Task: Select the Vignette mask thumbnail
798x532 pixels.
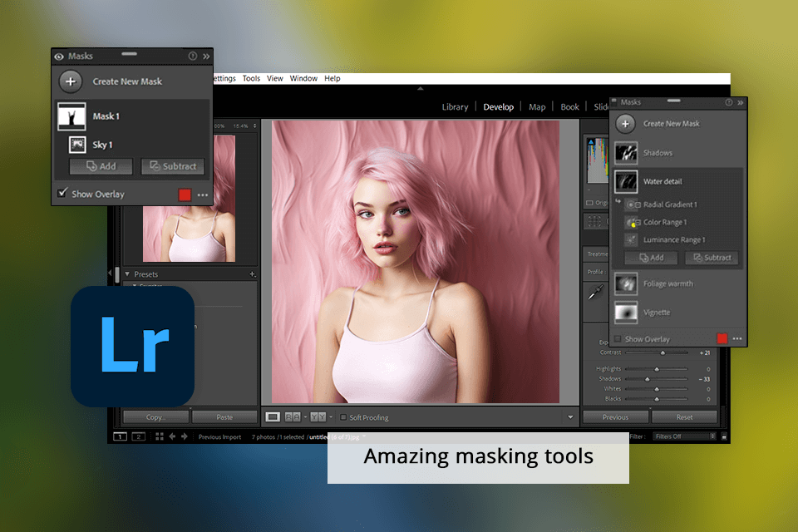Action: point(626,313)
